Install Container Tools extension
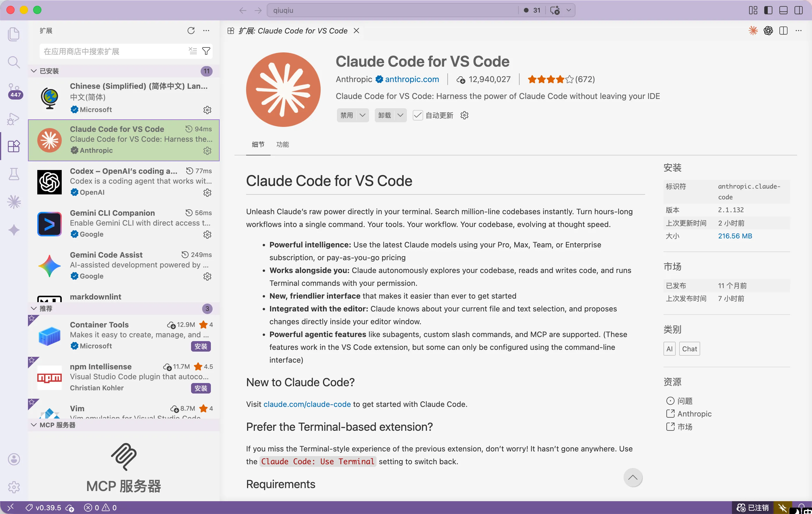The width and height of the screenshot is (812, 514). click(201, 346)
